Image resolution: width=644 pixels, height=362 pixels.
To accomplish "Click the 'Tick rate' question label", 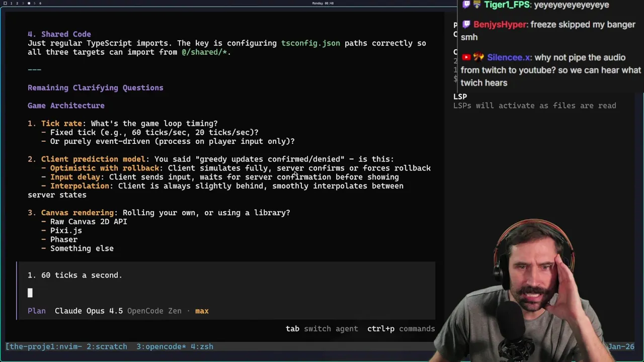I will pos(61,124).
